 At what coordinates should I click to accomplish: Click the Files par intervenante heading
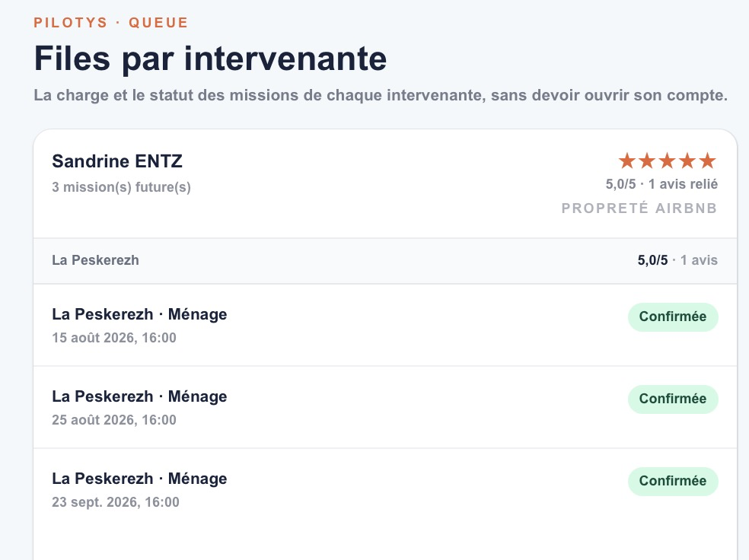pos(210,59)
